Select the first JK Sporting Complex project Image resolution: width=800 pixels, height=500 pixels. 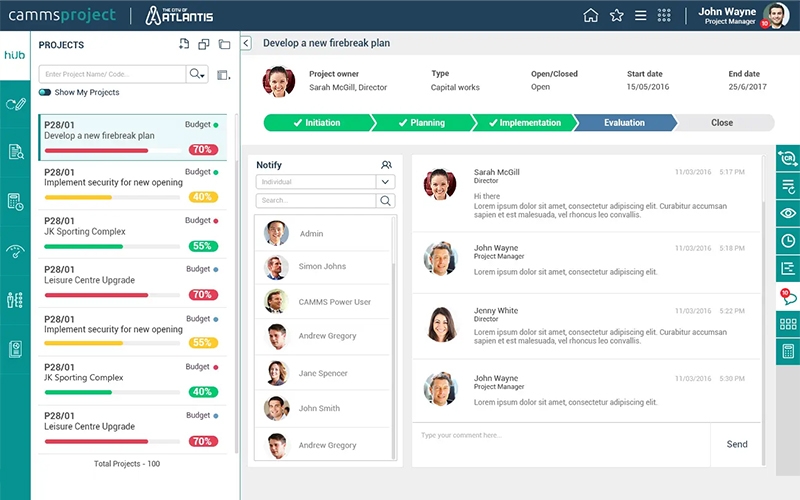click(133, 234)
